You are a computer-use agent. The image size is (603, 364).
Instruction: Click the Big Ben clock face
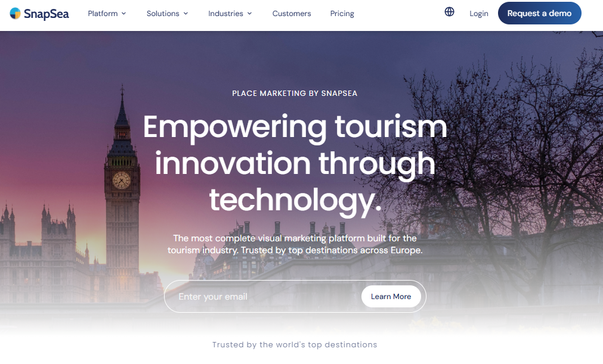[121, 180]
